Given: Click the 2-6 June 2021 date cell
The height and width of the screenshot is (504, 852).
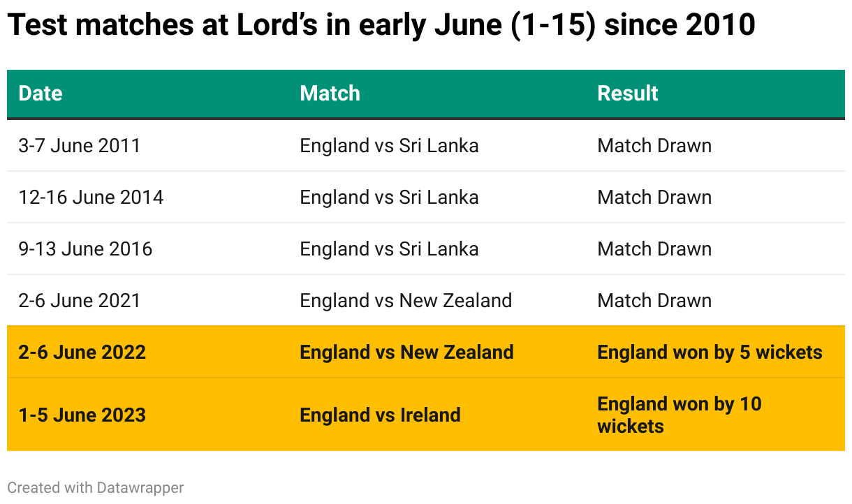Looking at the screenshot, I should [x=80, y=301].
